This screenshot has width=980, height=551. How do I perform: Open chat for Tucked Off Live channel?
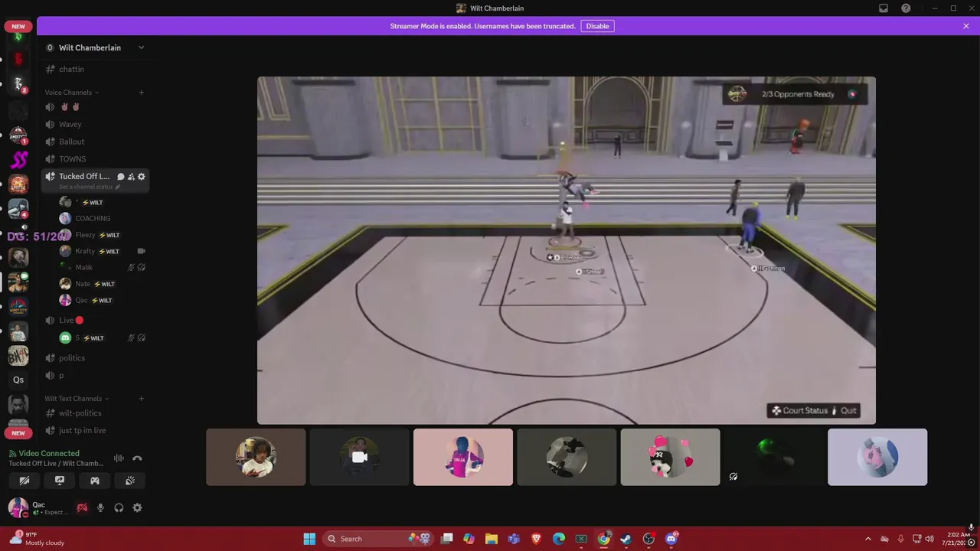(x=120, y=177)
